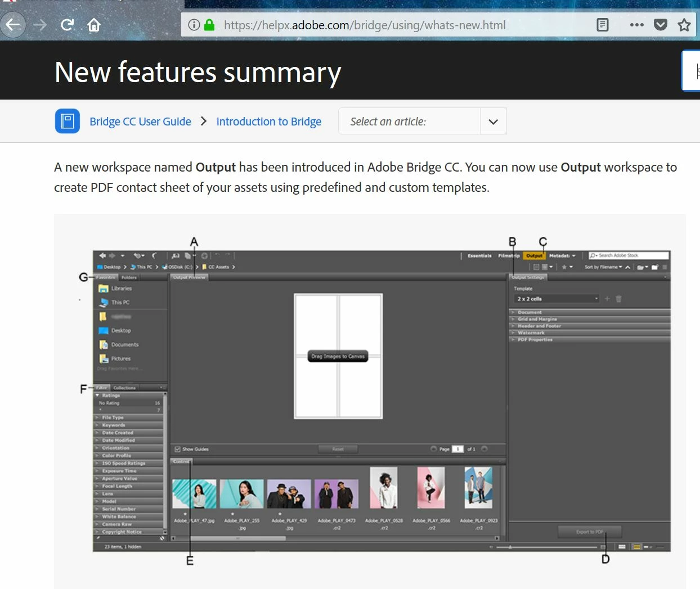Select This PC in the Favorites list
This screenshot has height=589, width=700.
coord(115,302)
